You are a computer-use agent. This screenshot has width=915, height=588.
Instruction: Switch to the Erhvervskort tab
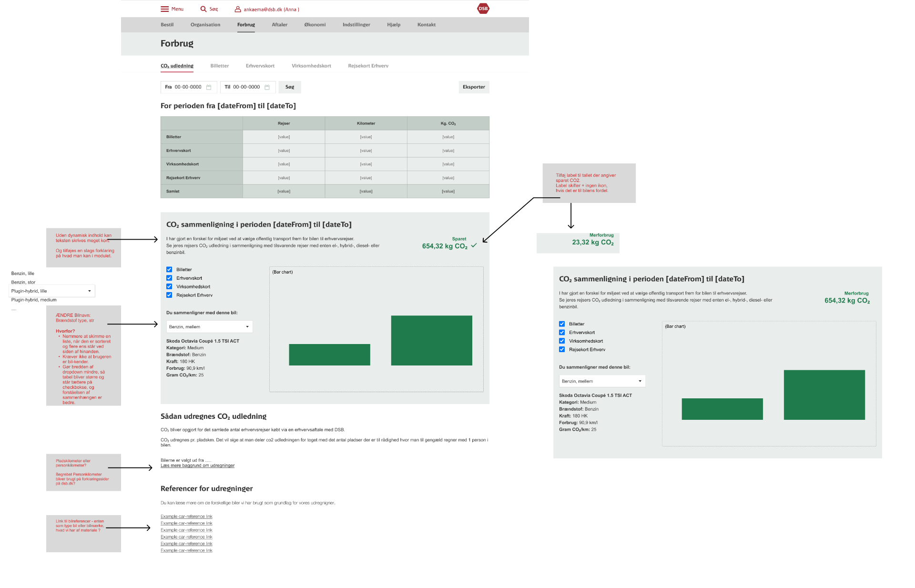click(x=260, y=66)
